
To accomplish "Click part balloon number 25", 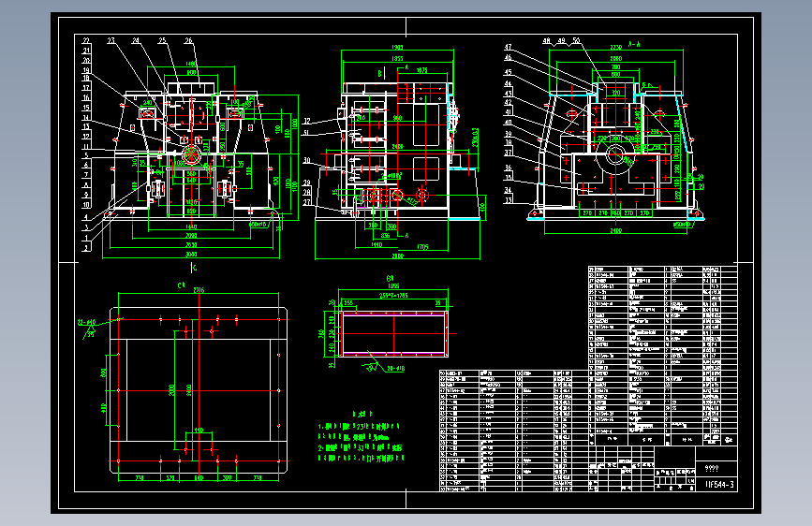I will (x=162, y=40).
